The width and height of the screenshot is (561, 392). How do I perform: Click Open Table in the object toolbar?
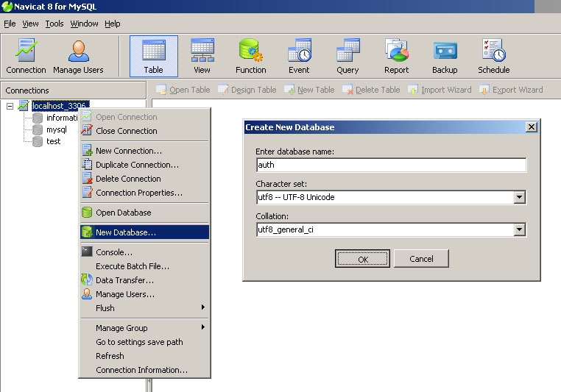pos(183,90)
